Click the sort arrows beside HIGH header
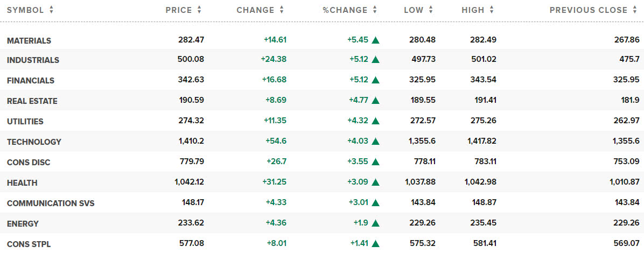Screen dimensions: 644x253 (492, 10)
